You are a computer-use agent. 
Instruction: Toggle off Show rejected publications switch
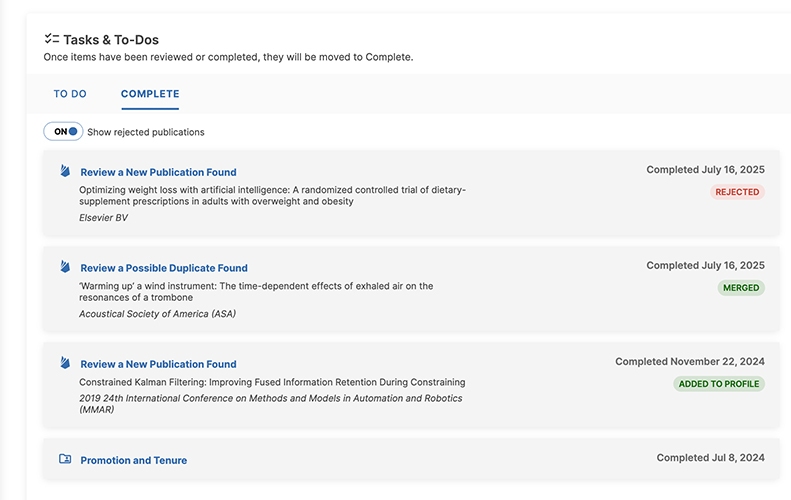[63, 131]
